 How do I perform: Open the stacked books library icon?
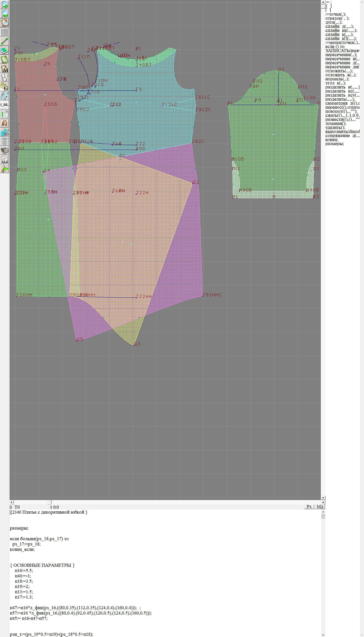point(5,150)
